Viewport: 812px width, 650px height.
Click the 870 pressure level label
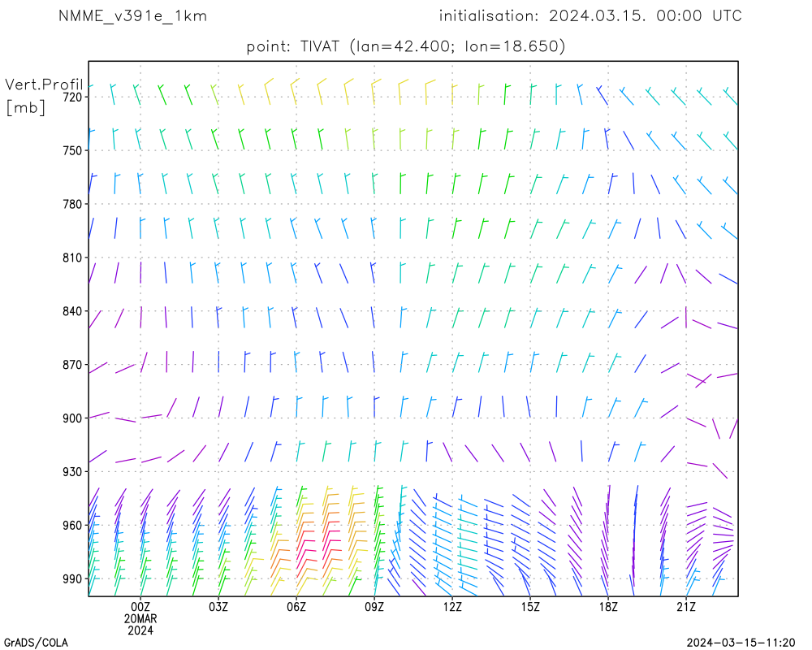72,365
